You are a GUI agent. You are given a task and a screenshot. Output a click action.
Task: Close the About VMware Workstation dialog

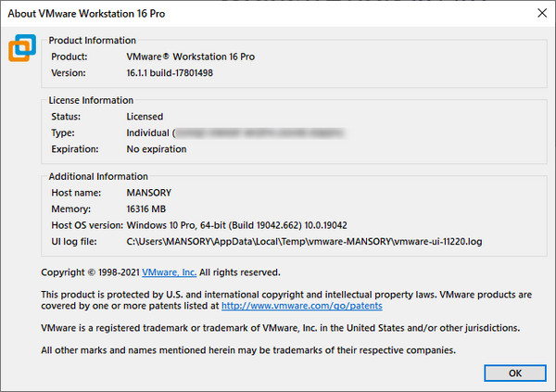tap(542, 12)
